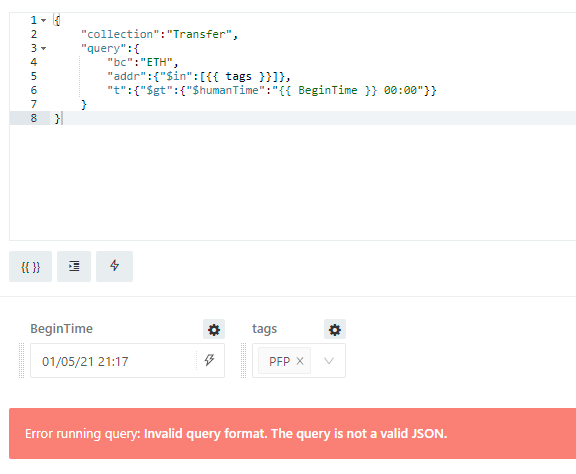Collapse the code fold arrow on line 1

44,20
